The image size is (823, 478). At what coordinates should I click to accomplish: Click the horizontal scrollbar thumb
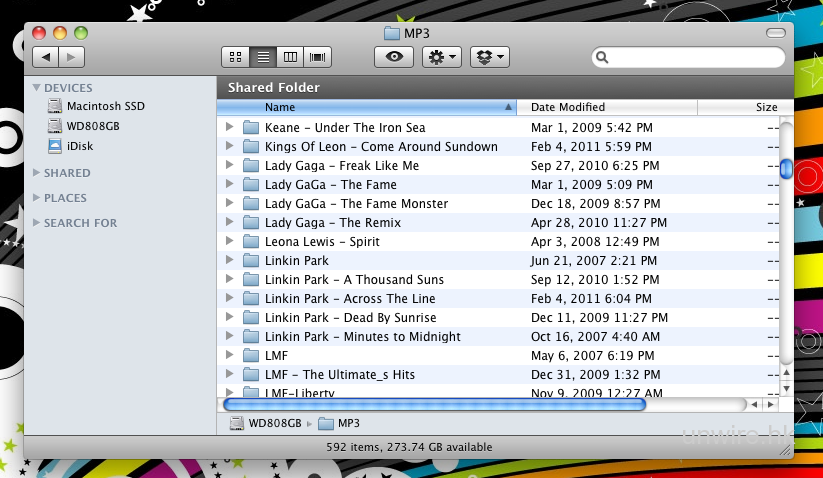434,405
